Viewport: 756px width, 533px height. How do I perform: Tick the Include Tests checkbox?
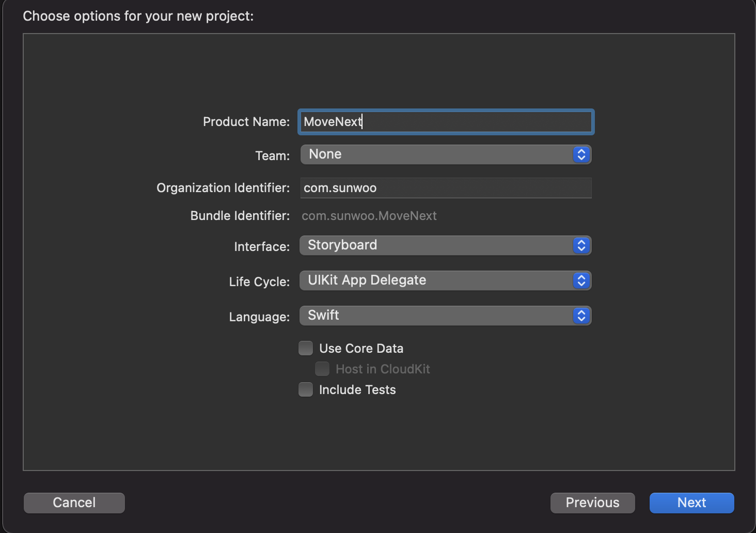click(306, 390)
